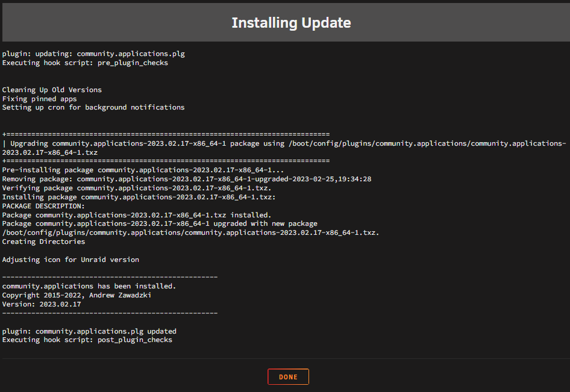
Task: Click the line ending 'txz installed.'
Action: pos(137,215)
